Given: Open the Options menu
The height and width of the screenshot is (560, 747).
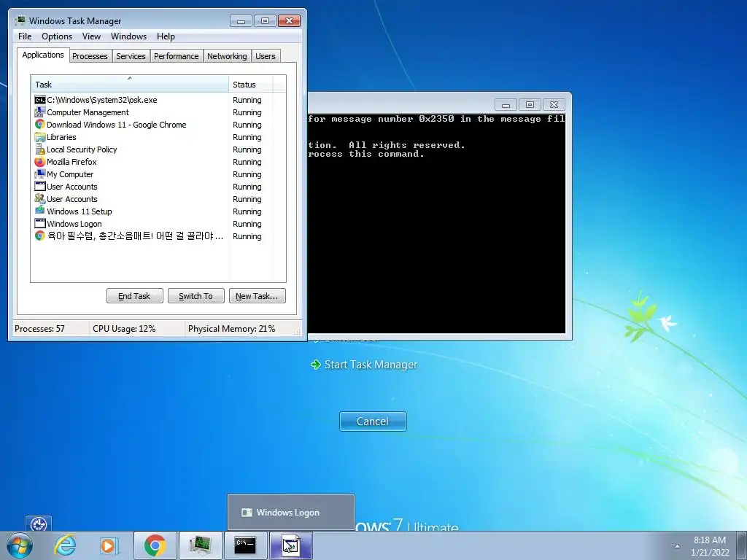Looking at the screenshot, I should pos(57,36).
